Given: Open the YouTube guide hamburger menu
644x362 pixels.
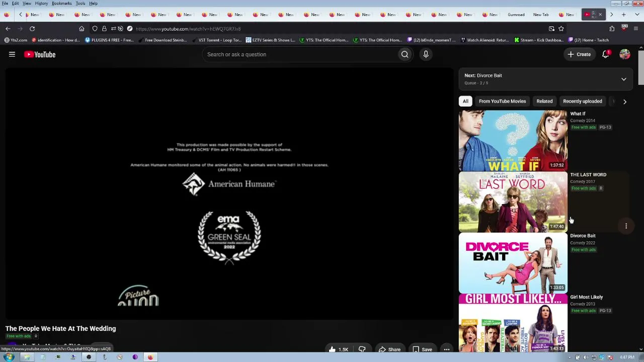Looking at the screenshot, I should (x=12, y=54).
